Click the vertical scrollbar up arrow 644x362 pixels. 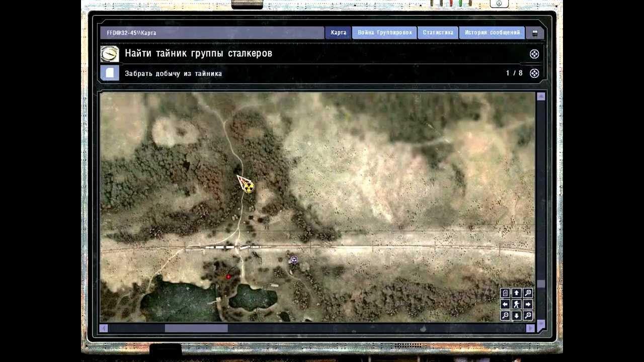[541, 97]
